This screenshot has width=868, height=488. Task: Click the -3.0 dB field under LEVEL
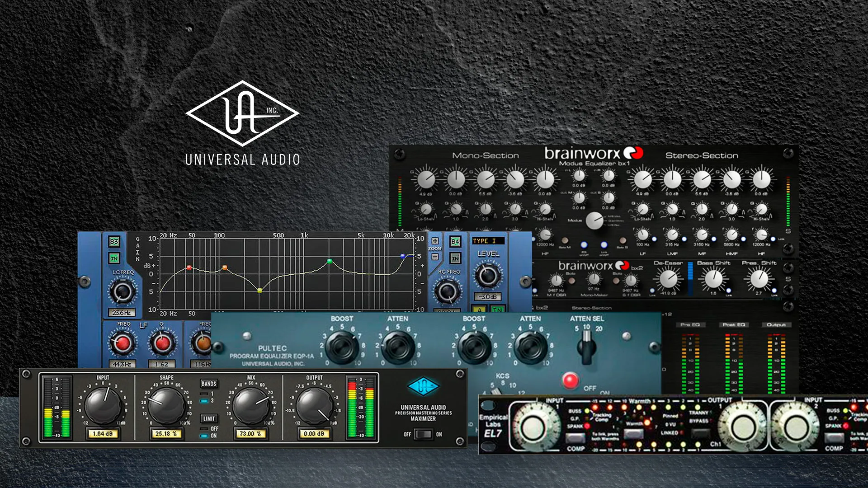point(488,297)
